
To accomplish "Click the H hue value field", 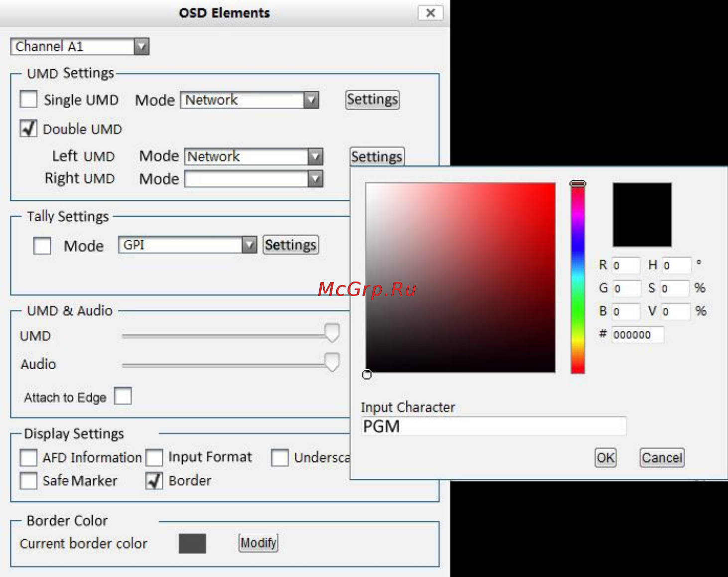I will [677, 265].
